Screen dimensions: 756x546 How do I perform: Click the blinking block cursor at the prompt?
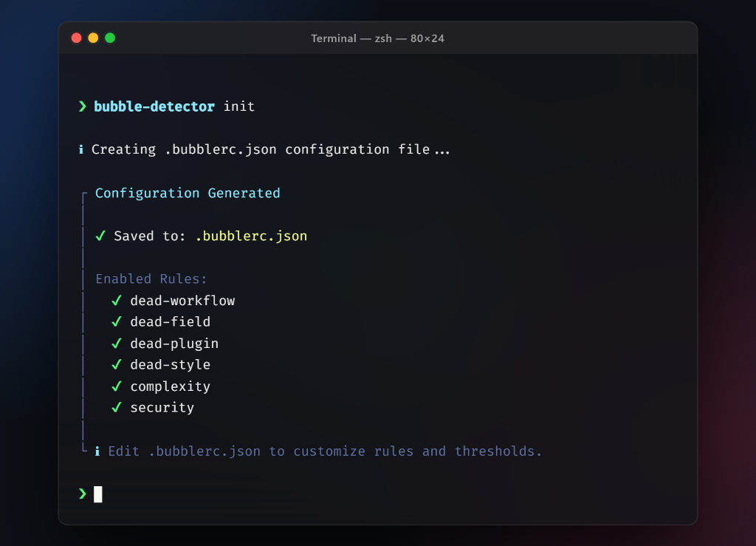pos(98,494)
